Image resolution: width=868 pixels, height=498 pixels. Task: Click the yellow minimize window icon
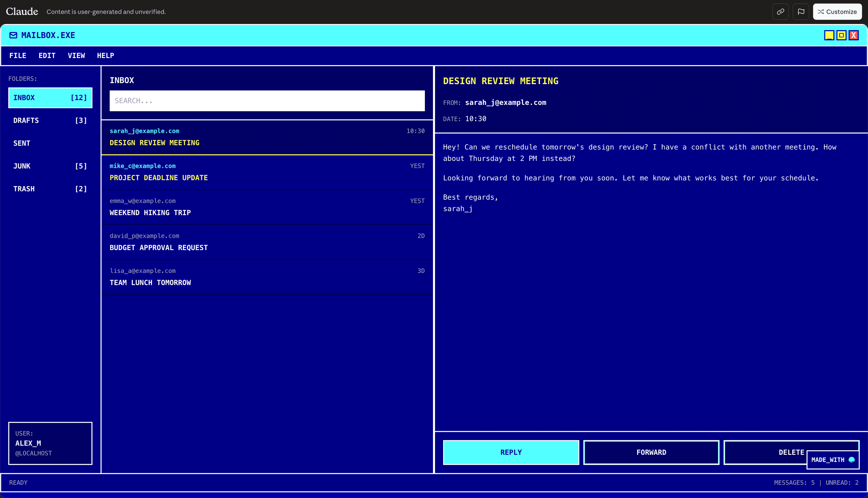coord(829,35)
